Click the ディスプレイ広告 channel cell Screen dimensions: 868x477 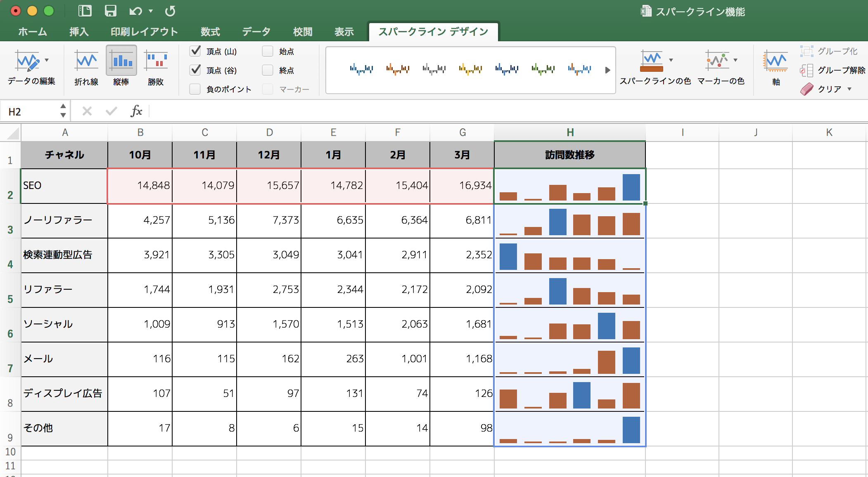pyautogui.click(x=64, y=394)
